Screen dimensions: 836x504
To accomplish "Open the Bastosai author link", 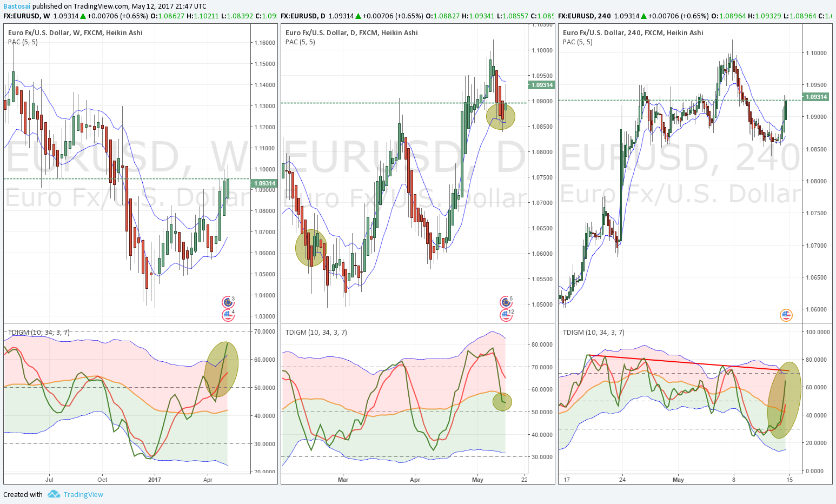I will pyautogui.click(x=17, y=6).
